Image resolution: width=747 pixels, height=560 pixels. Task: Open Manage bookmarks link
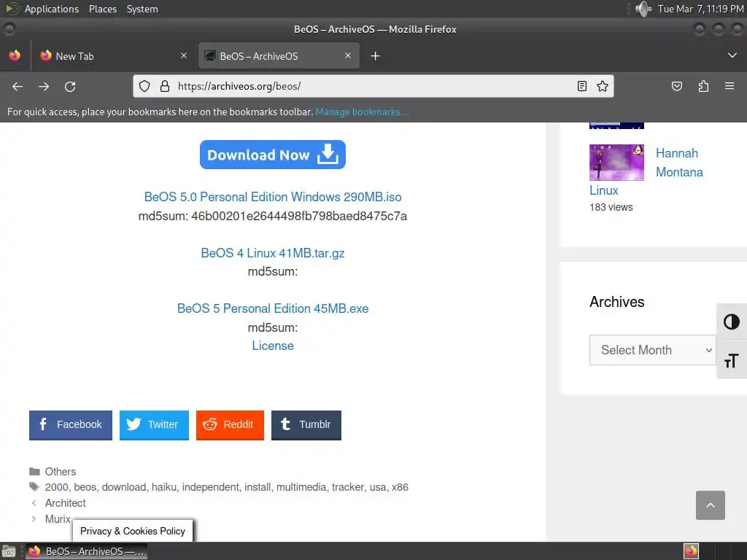pyautogui.click(x=362, y=112)
